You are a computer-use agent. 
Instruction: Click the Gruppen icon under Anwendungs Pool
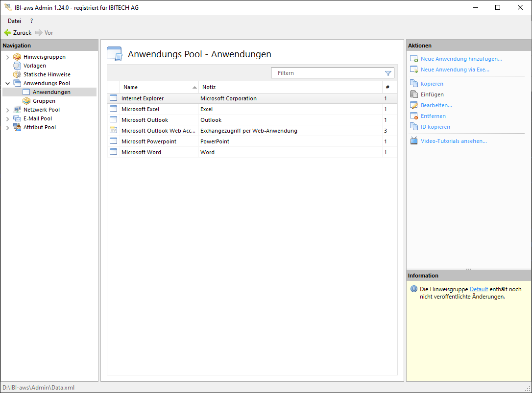point(26,101)
